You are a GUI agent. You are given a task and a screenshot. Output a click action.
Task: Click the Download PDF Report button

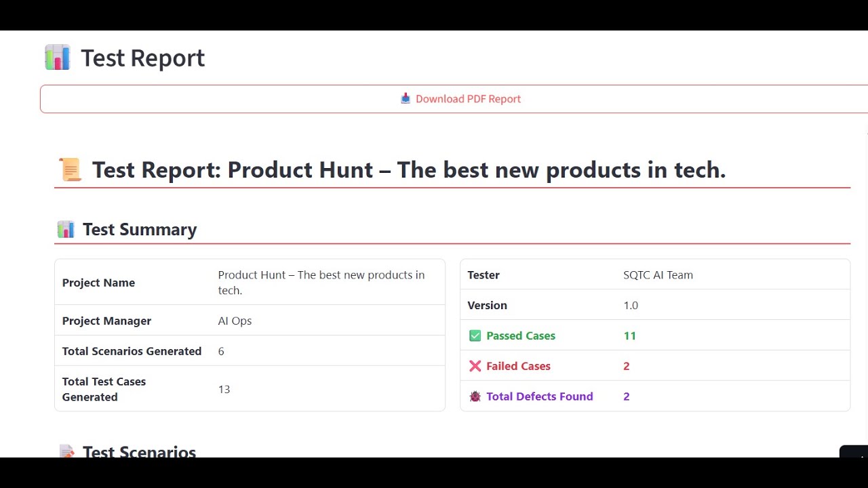[454, 99]
